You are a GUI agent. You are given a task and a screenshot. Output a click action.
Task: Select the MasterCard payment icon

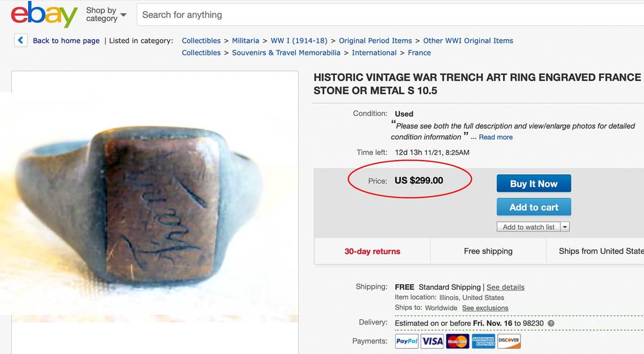click(x=457, y=341)
